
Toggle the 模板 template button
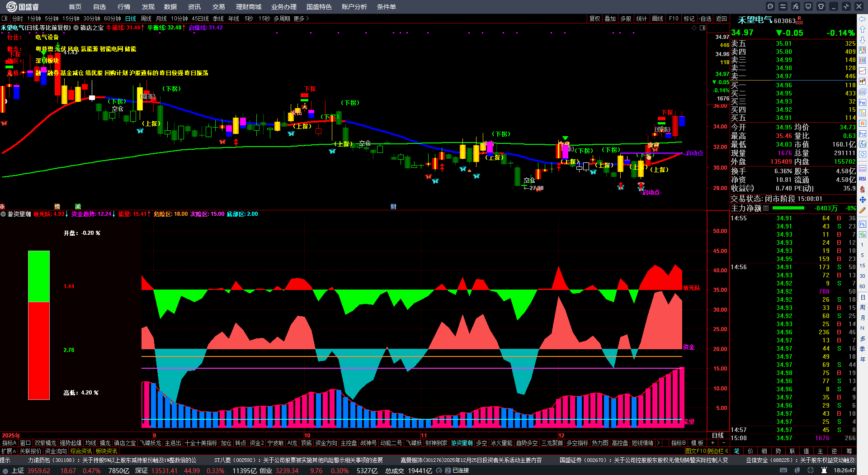[x=698, y=443]
